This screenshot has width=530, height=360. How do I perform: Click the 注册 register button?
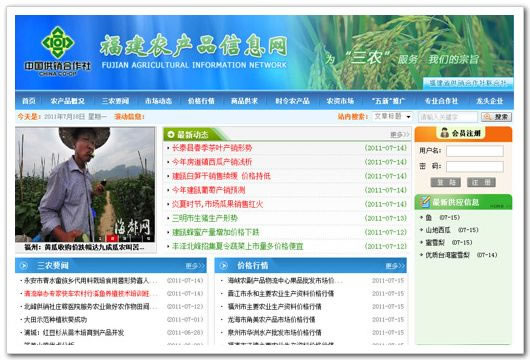click(481, 183)
